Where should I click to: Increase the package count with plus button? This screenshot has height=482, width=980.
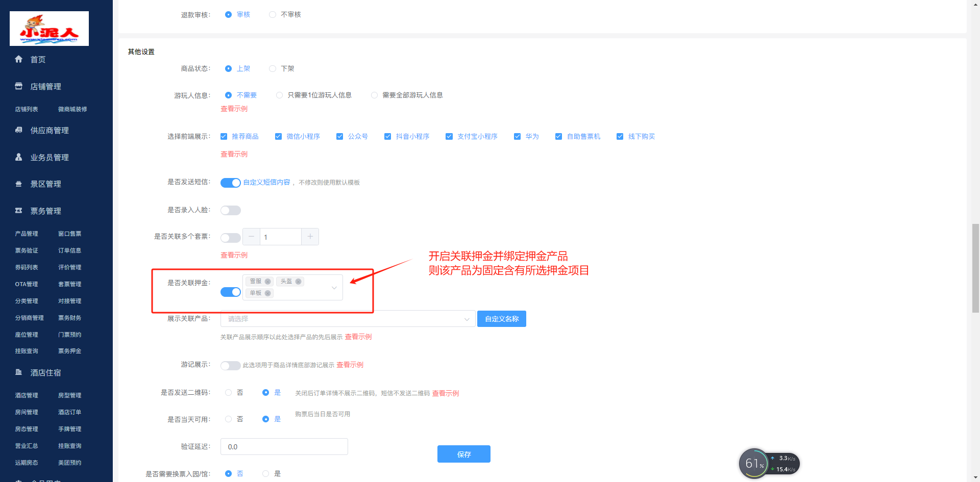(x=310, y=237)
